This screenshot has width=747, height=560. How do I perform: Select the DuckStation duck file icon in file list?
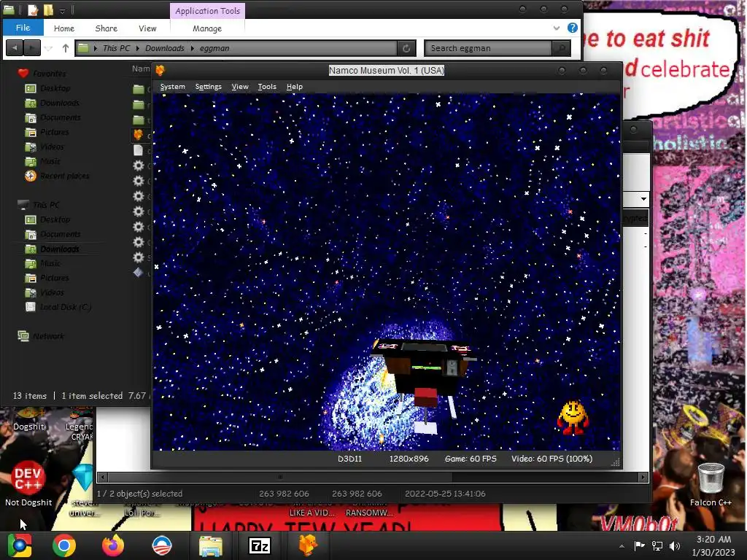tap(138, 135)
